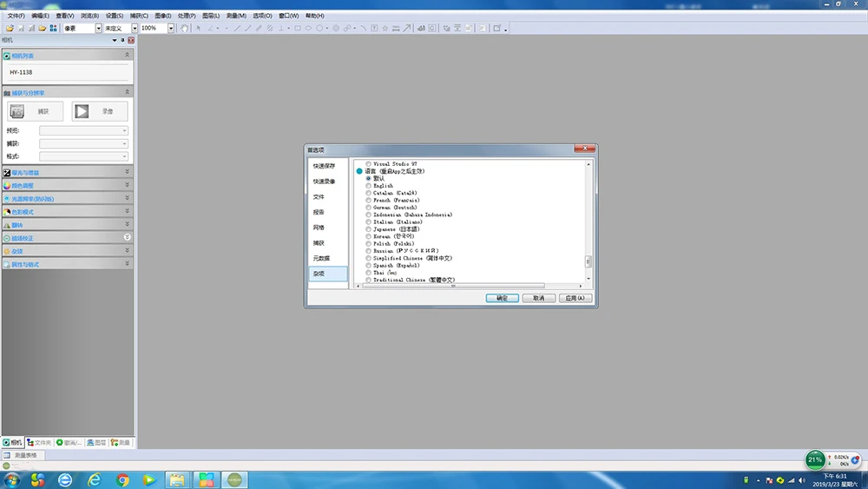Select the scale bar tool
868x489 pixels.
tap(396, 29)
